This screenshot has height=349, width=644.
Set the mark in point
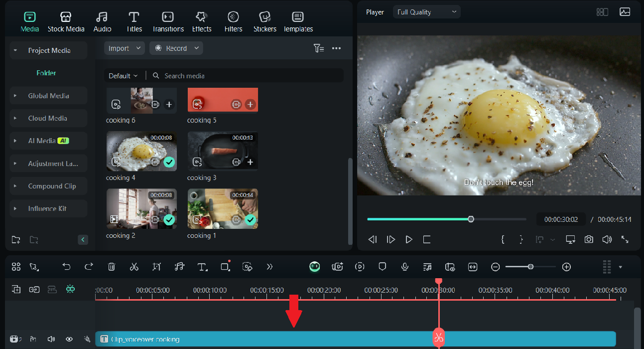click(x=503, y=240)
